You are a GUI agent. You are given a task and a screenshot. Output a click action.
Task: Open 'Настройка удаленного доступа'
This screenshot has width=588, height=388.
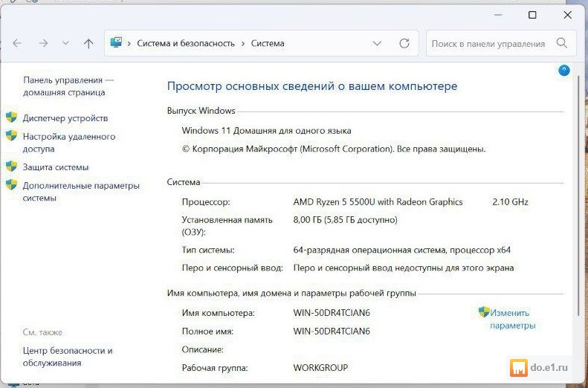pyautogui.click(x=69, y=143)
